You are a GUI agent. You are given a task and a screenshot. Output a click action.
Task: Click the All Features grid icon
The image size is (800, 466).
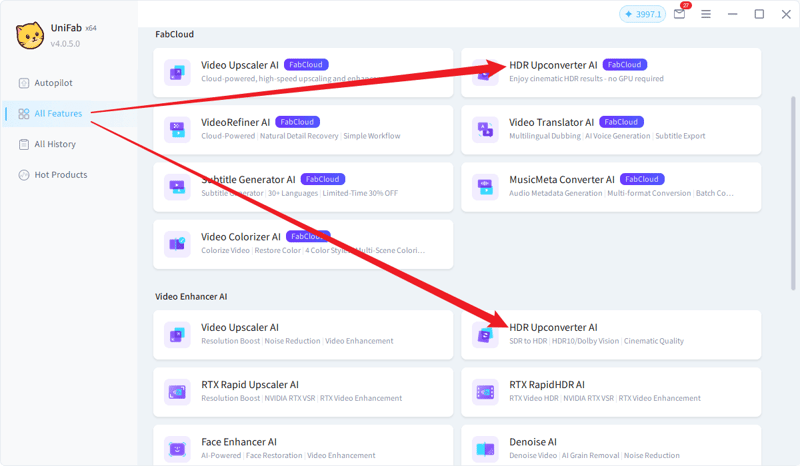(23, 114)
